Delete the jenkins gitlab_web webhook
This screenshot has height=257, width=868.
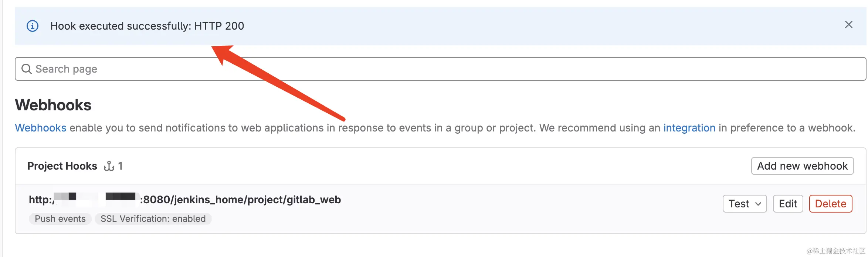[830, 204]
